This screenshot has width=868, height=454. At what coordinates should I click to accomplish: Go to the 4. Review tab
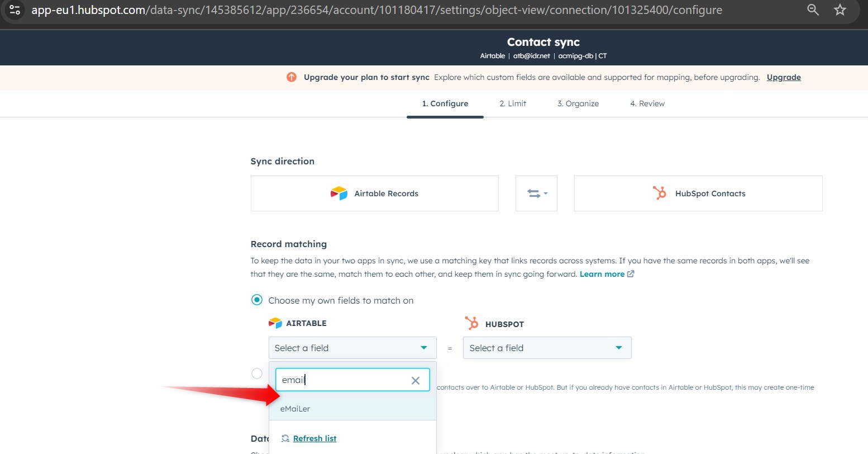point(647,103)
